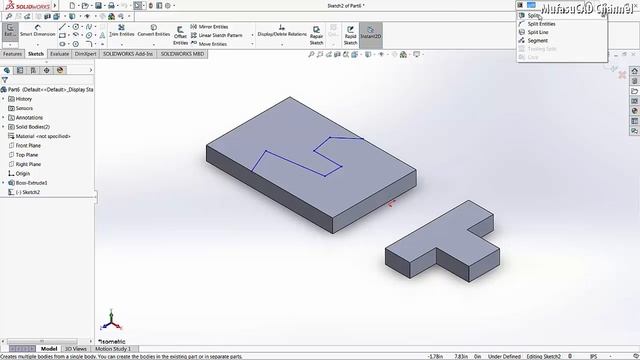Select the Line sketch tool
The width and height of the screenshot is (640, 360).
click(x=62, y=27)
